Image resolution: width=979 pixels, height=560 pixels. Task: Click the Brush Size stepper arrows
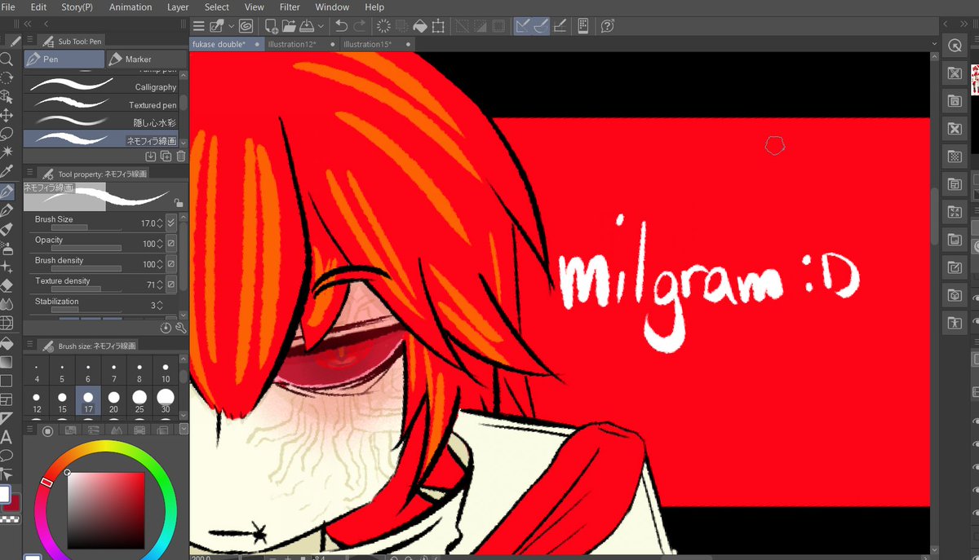[x=160, y=223]
